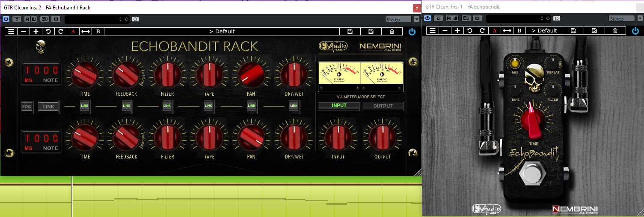Toggle the SYNC button
Screen dimensions: 644x217
27,106
